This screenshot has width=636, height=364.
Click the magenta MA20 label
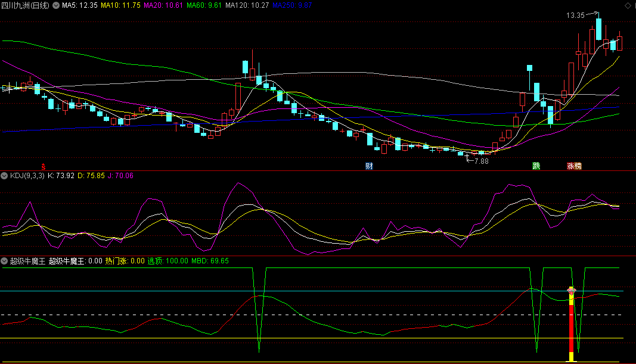[163, 5]
